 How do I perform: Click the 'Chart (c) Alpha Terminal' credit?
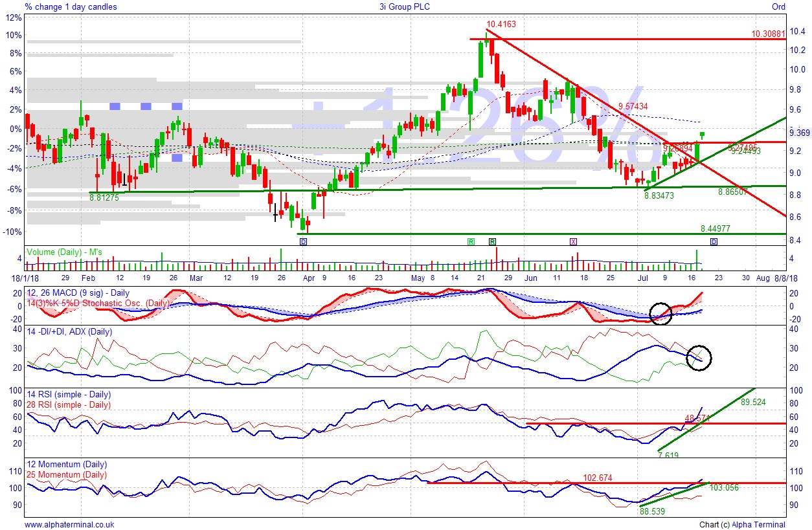tap(742, 525)
